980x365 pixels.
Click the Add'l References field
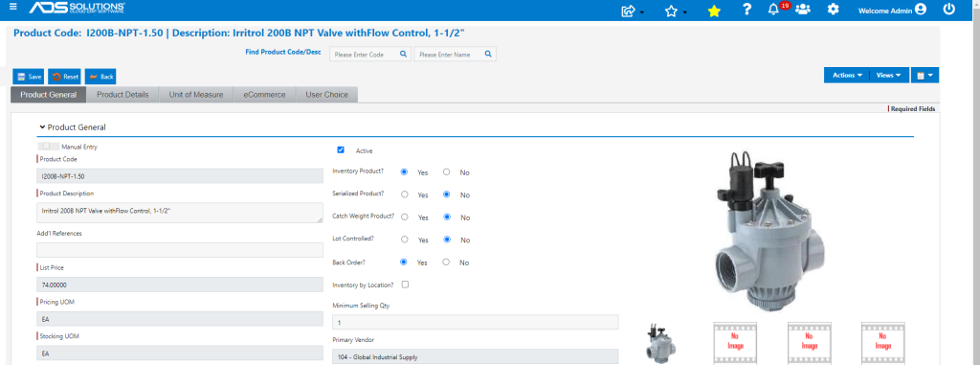coord(180,250)
